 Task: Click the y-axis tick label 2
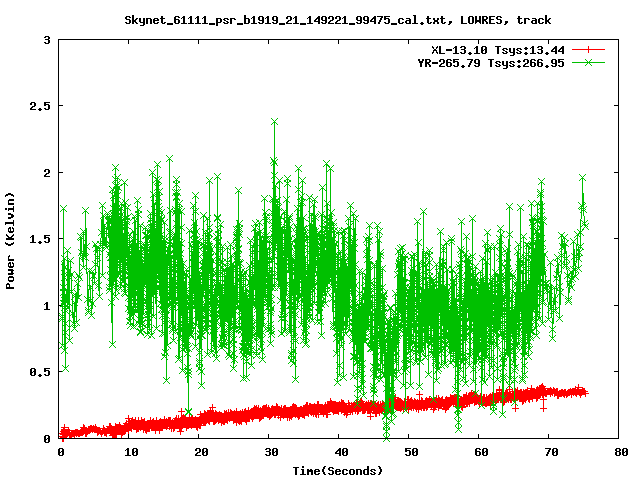[47, 173]
